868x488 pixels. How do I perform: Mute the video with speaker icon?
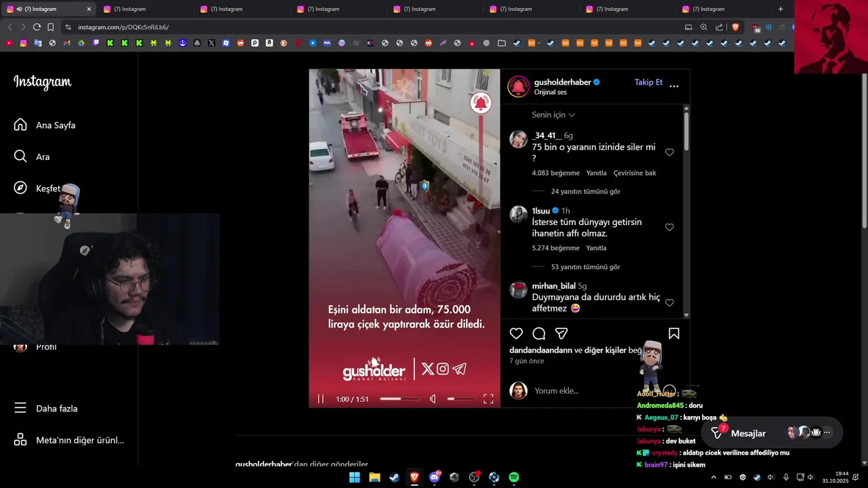(433, 399)
